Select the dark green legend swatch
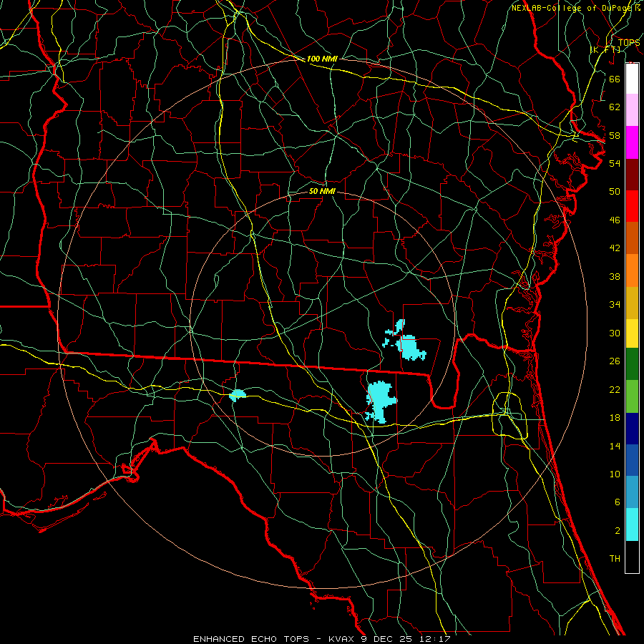 632,364
